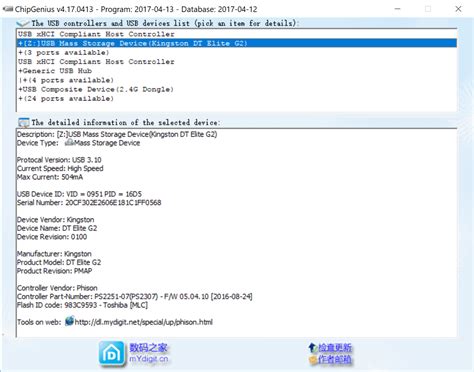
Task: Select the (24 ports available) row
Action: (x=237, y=99)
